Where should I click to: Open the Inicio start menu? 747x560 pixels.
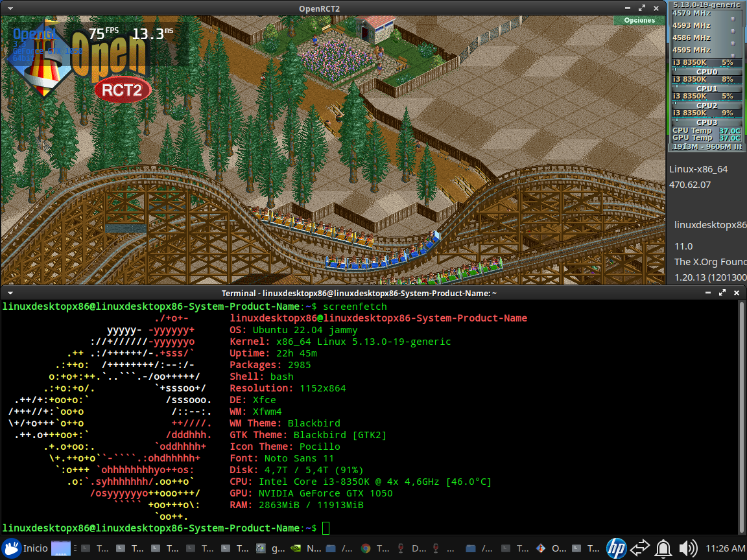pos(25,548)
